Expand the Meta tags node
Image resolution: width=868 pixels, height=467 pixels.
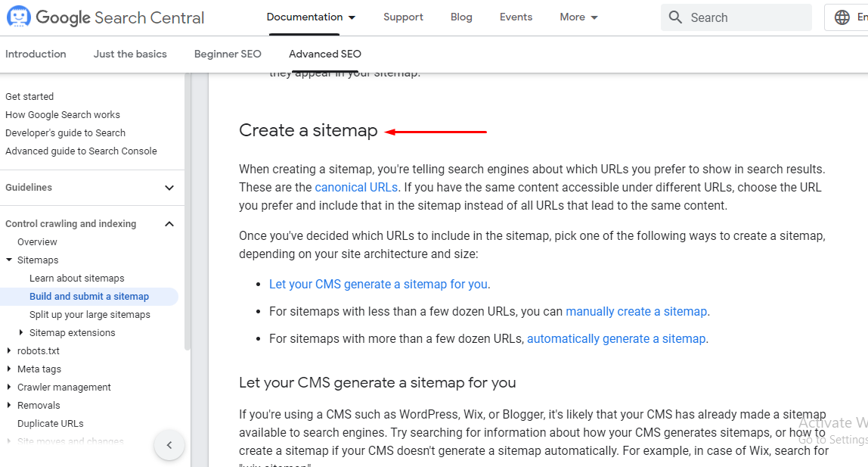[x=9, y=369]
